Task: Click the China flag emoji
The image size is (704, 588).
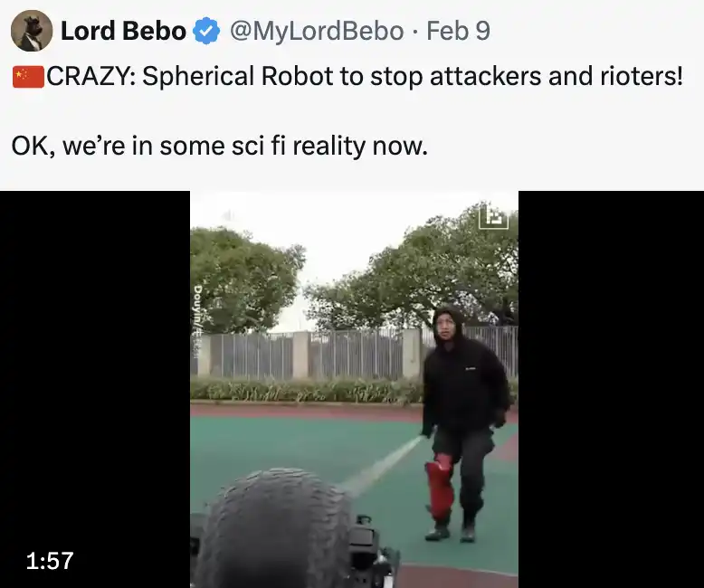Action: (x=28, y=77)
